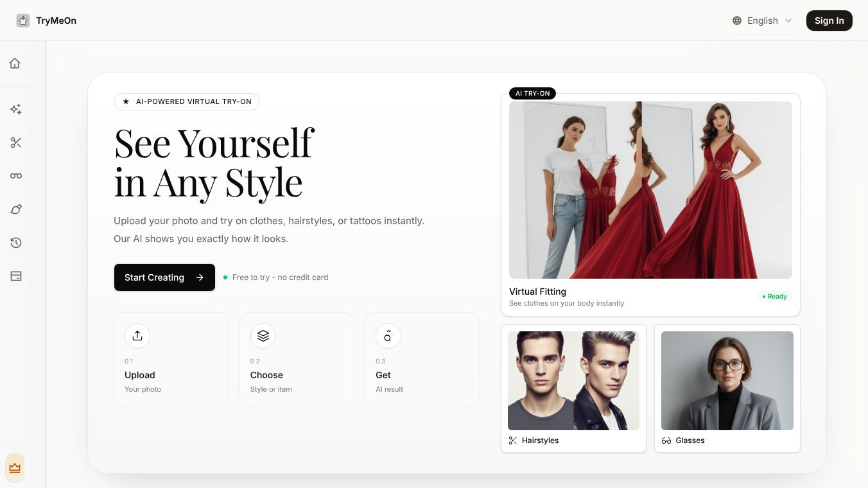
Task: Click the 'Free to try - no credit card' text
Action: pyautogui.click(x=280, y=277)
